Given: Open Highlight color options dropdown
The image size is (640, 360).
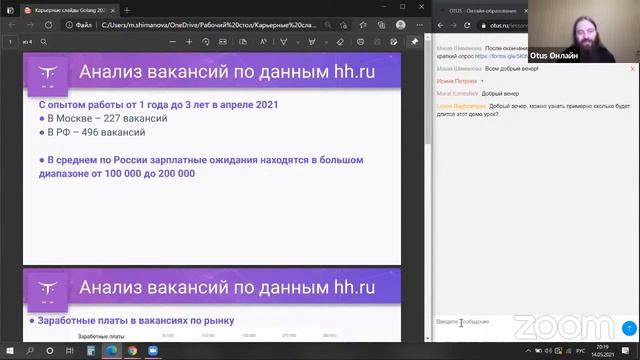Looking at the screenshot, I should click(x=326, y=42).
